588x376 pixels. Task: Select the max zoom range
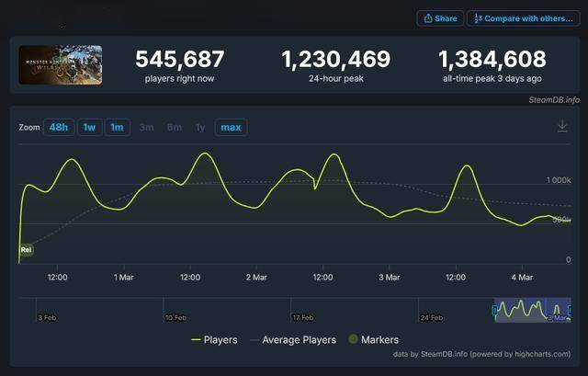231,127
